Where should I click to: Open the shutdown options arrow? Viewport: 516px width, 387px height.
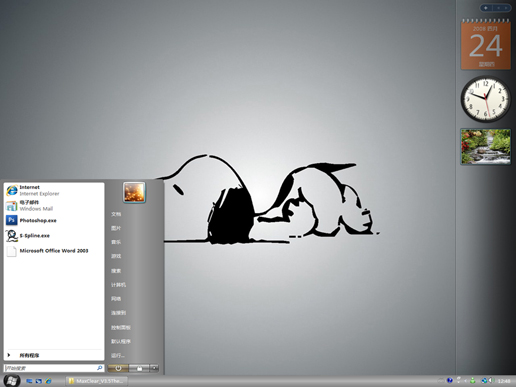click(x=154, y=368)
